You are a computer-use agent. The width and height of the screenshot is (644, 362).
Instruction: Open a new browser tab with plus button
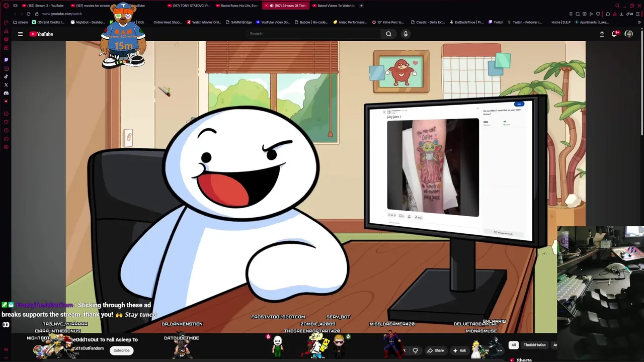361,6
